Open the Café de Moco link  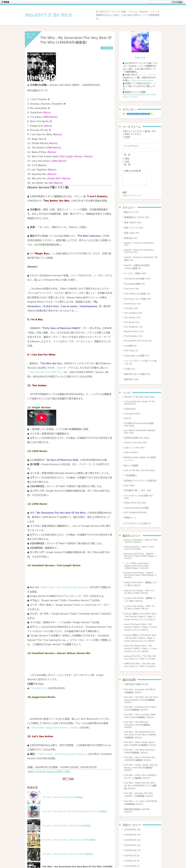click(131, 453)
